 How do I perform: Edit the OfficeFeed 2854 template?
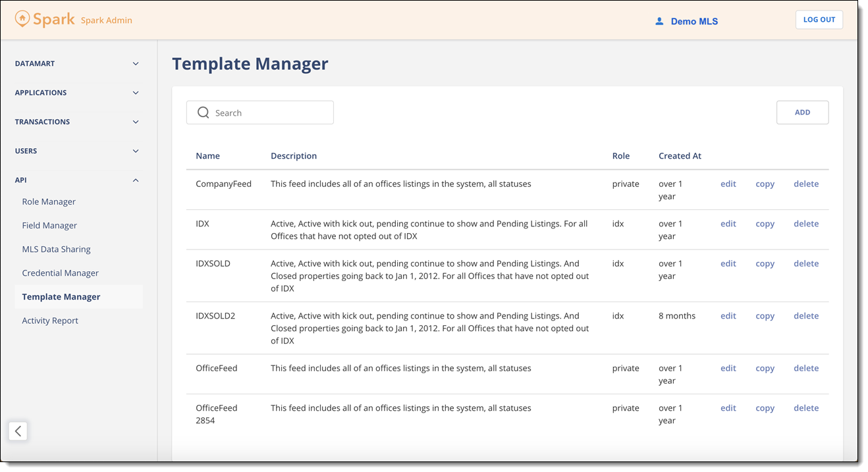[x=728, y=408]
